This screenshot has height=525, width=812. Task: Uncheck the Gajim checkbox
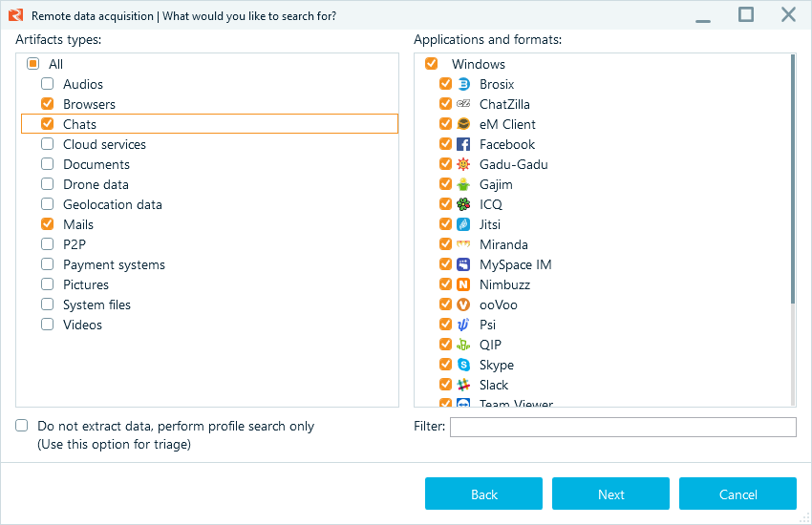pos(445,183)
